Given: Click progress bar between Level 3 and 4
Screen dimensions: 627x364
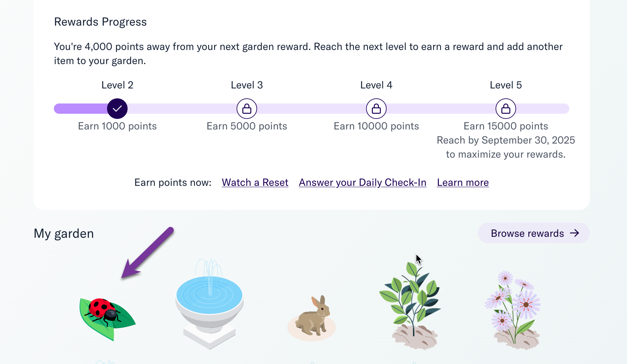Looking at the screenshot, I should coord(312,109).
